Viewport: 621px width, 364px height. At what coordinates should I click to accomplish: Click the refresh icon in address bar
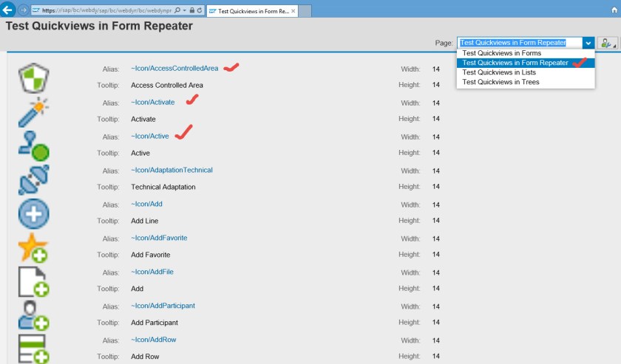[x=200, y=10]
